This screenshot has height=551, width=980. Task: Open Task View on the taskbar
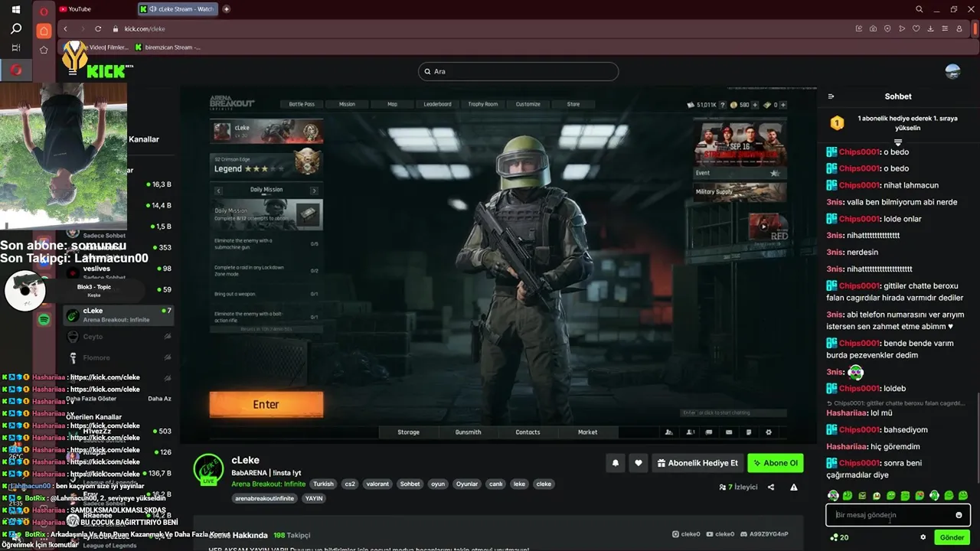pyautogui.click(x=15, y=48)
